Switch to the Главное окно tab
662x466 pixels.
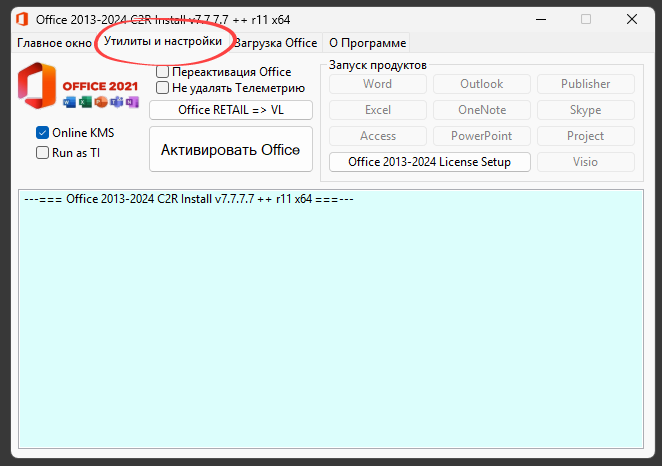(55, 43)
